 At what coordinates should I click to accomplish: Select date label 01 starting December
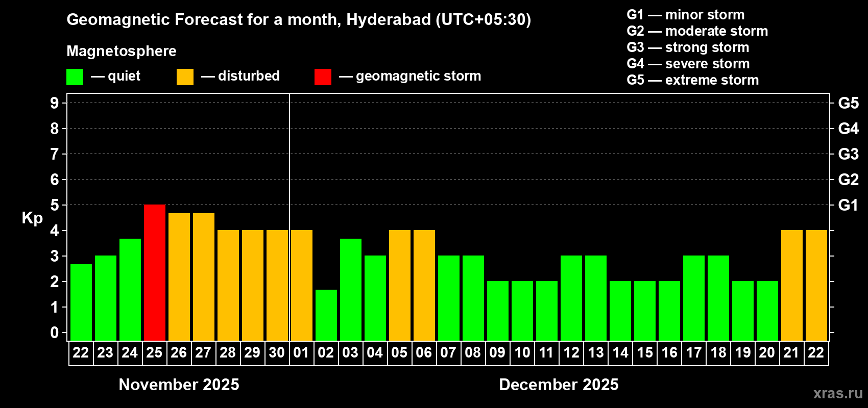point(301,353)
